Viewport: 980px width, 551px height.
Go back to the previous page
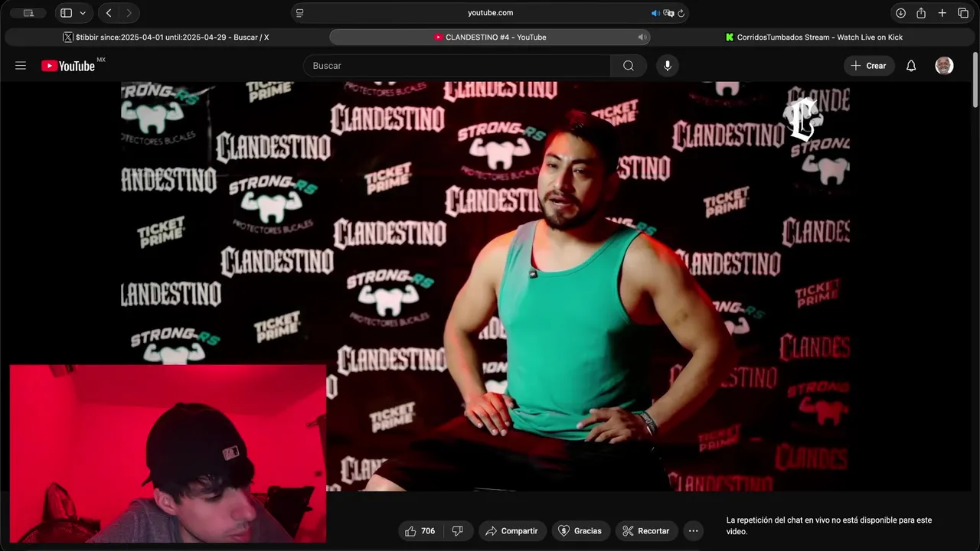[x=109, y=13]
